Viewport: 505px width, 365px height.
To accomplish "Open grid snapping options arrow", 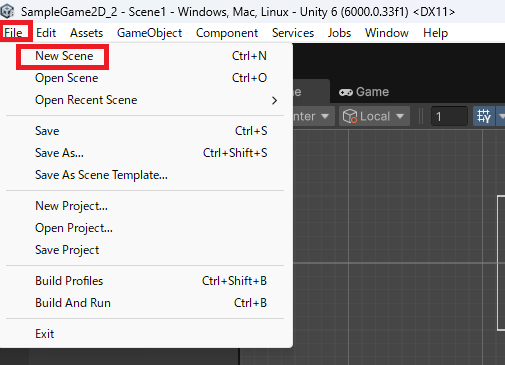I will pyautogui.click(x=501, y=116).
